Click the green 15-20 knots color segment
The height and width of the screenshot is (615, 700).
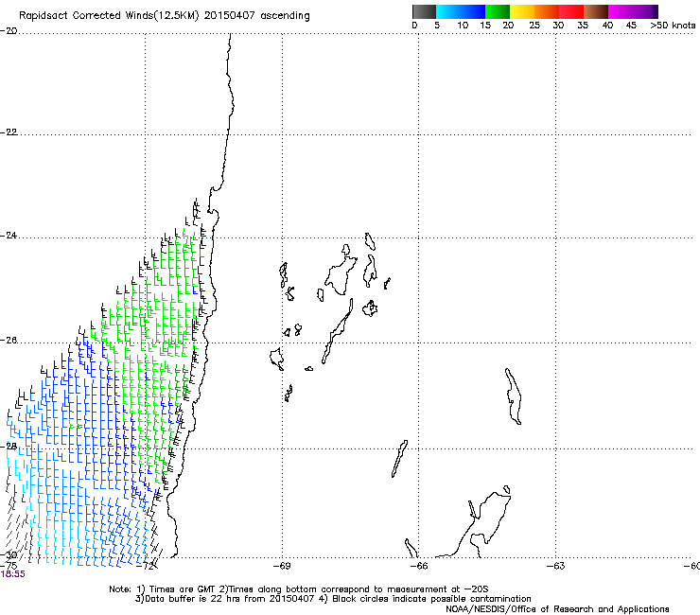pos(498,11)
